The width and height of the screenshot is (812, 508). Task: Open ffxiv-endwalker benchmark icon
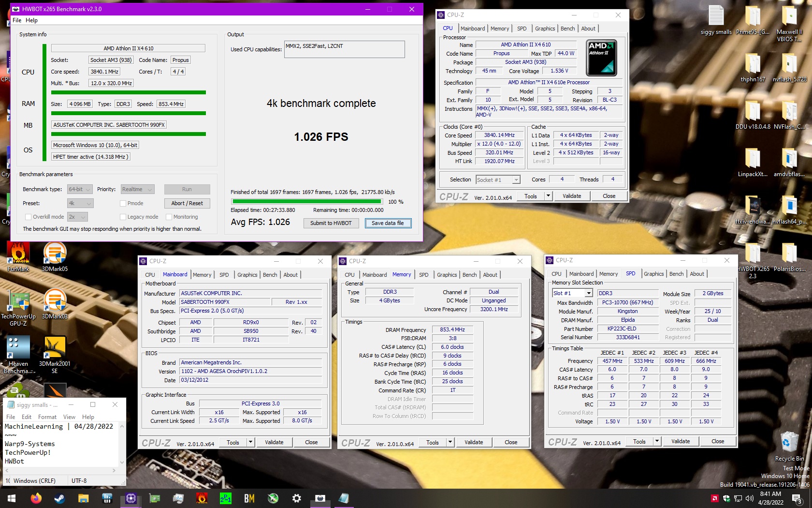point(753,210)
